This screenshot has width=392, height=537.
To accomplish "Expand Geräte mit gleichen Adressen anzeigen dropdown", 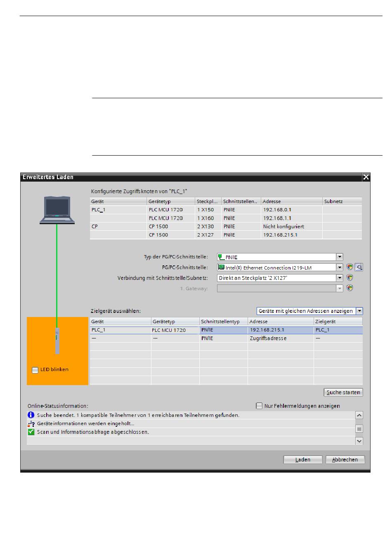I will point(359,311).
